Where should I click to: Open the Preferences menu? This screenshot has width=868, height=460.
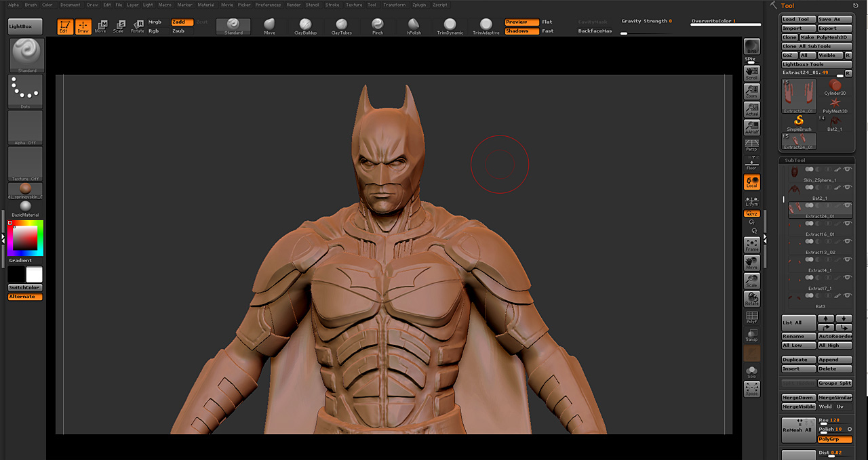coord(268,5)
